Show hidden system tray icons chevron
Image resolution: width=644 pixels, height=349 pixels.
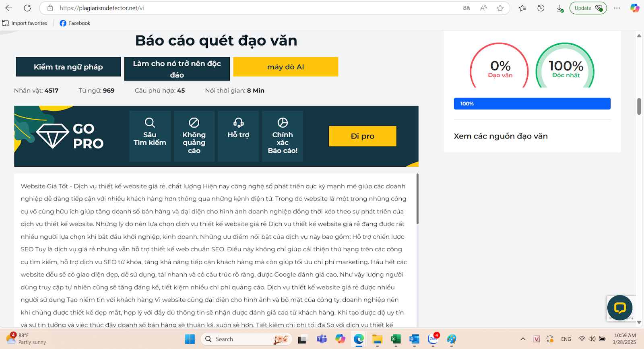[x=523, y=339]
